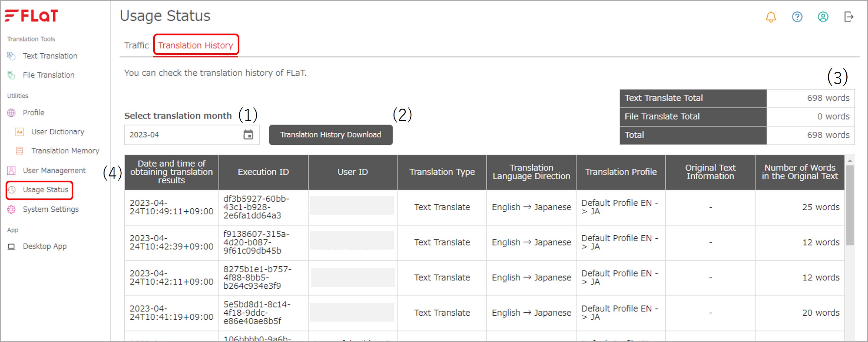
Task: Open notifications bell icon
Action: coord(771,17)
